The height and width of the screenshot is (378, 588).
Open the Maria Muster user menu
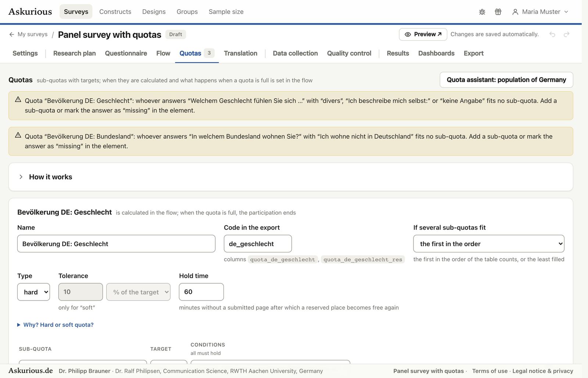540,12
